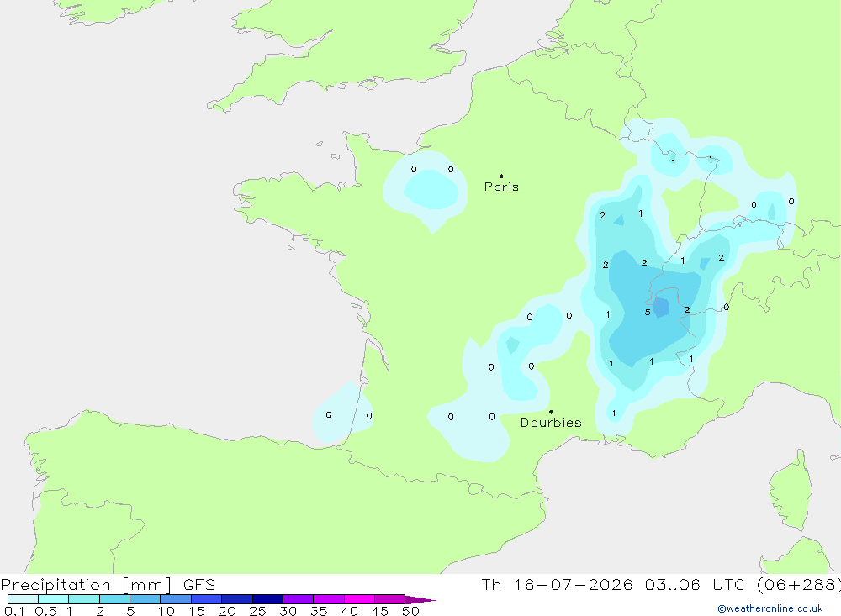Pick the 0.1–0.5 mm legend color swatch

(x=23, y=599)
